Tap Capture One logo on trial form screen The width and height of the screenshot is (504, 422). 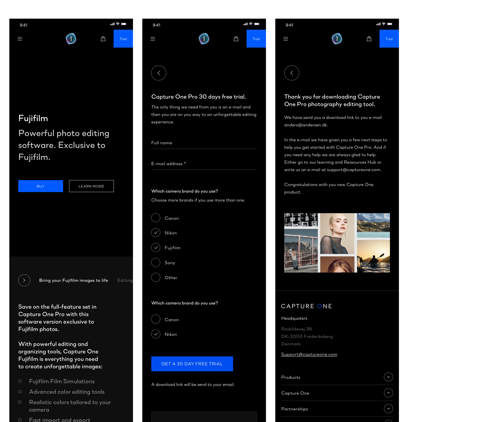click(204, 39)
